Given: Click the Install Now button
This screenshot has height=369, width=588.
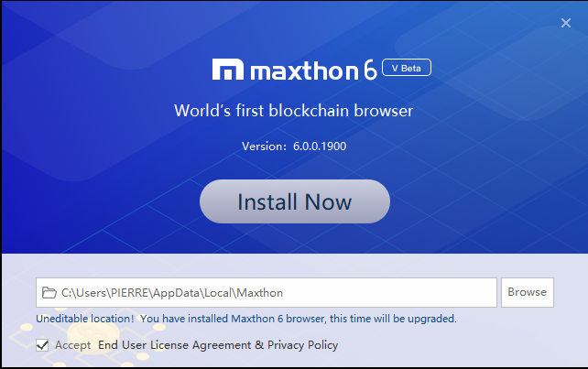Looking at the screenshot, I should 294,201.
